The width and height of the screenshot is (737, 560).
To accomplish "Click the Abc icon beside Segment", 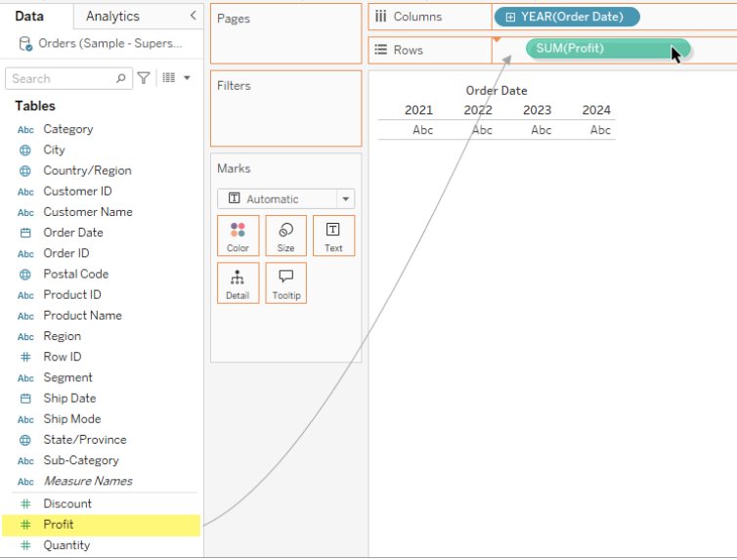I will [x=25, y=378].
